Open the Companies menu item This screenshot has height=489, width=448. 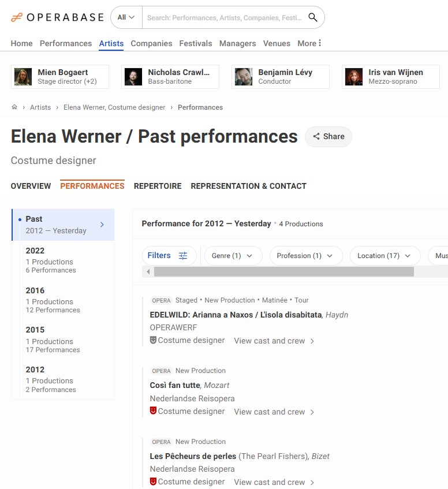[151, 43]
